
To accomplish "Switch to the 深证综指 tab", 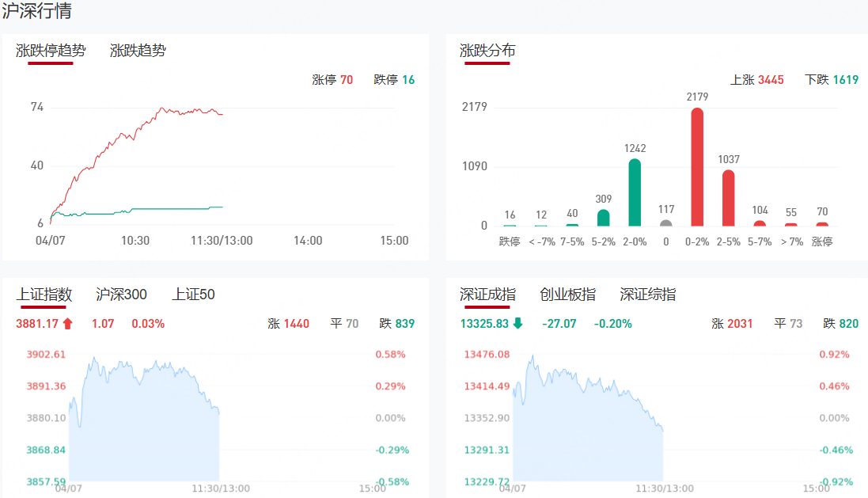I will [647, 295].
